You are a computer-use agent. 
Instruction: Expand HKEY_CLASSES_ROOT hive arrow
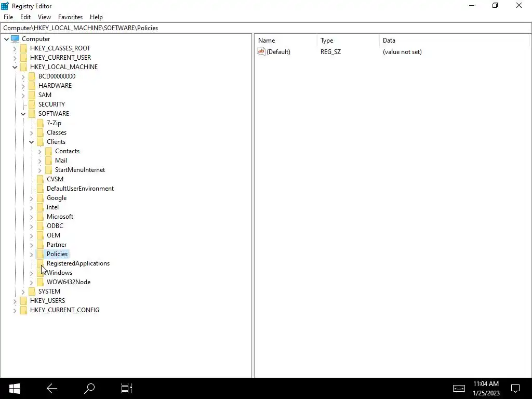pyautogui.click(x=15, y=48)
